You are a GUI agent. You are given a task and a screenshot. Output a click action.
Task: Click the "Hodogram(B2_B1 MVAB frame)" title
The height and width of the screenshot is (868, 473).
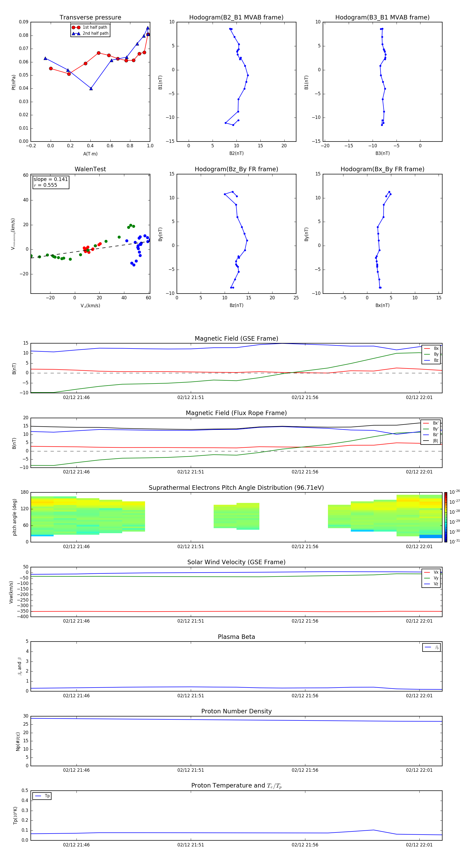pos(236,18)
